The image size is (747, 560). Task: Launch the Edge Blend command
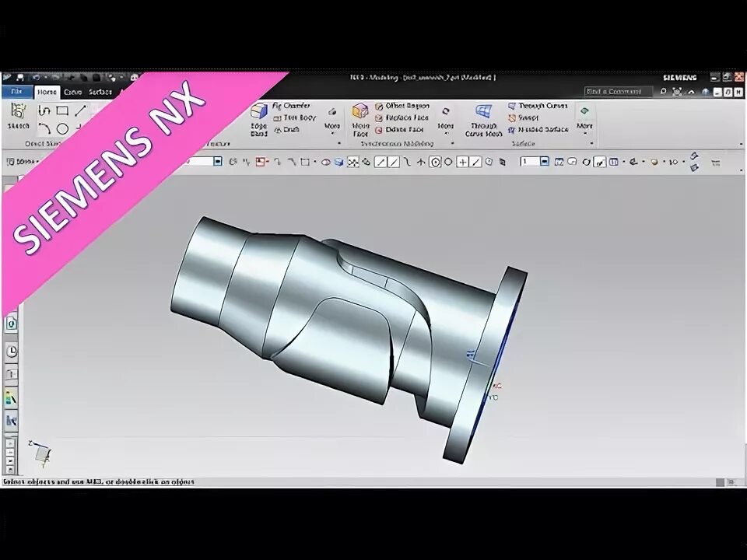pyautogui.click(x=258, y=120)
